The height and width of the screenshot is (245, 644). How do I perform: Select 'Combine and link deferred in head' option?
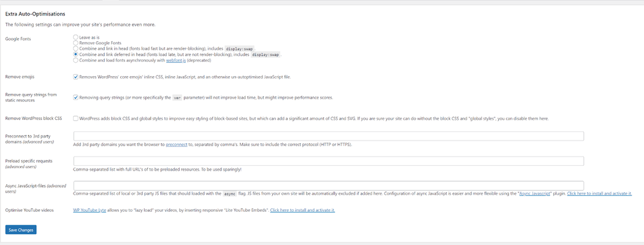75,54
